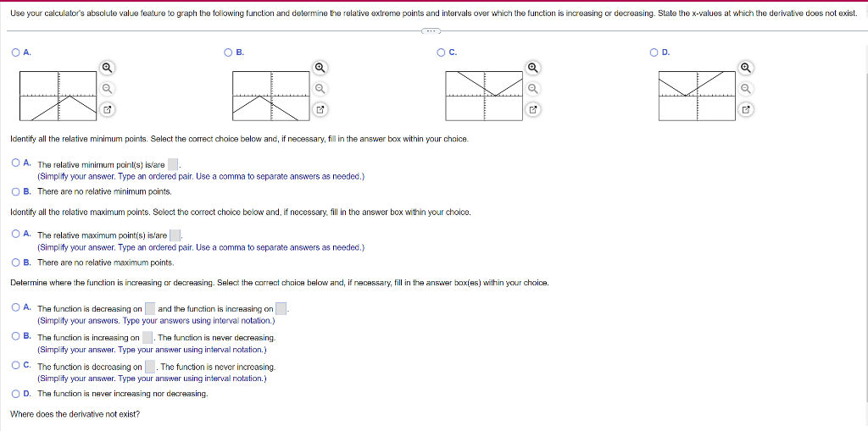Open graph D in a new window
The width and height of the screenshot is (868, 431).
[x=746, y=109]
